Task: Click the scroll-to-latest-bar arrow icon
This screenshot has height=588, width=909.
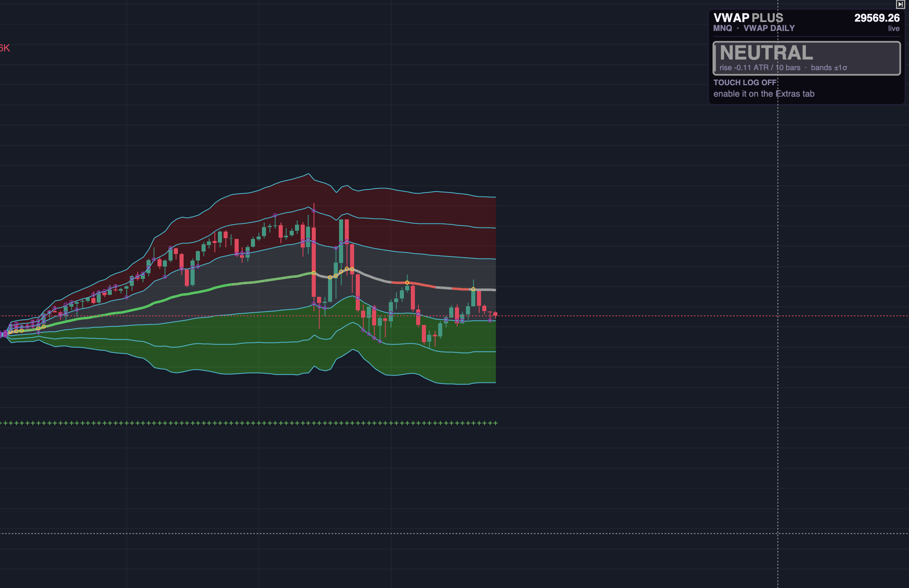Action: 900,4
